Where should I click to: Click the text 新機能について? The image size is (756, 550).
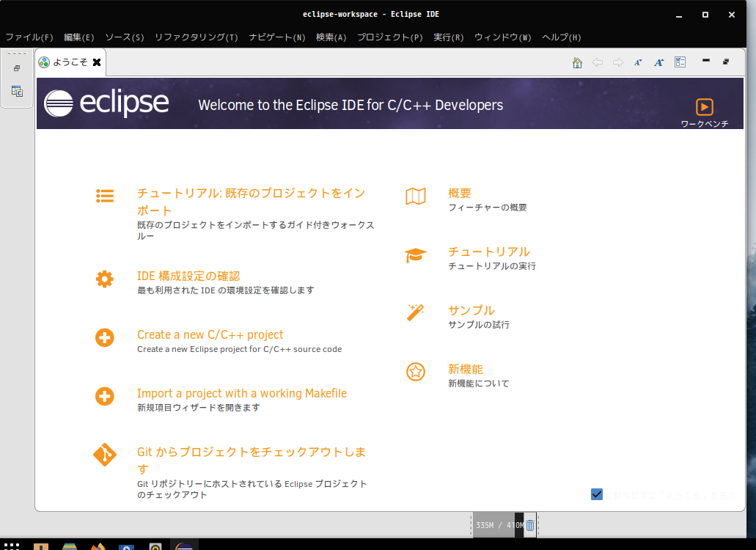coord(479,384)
